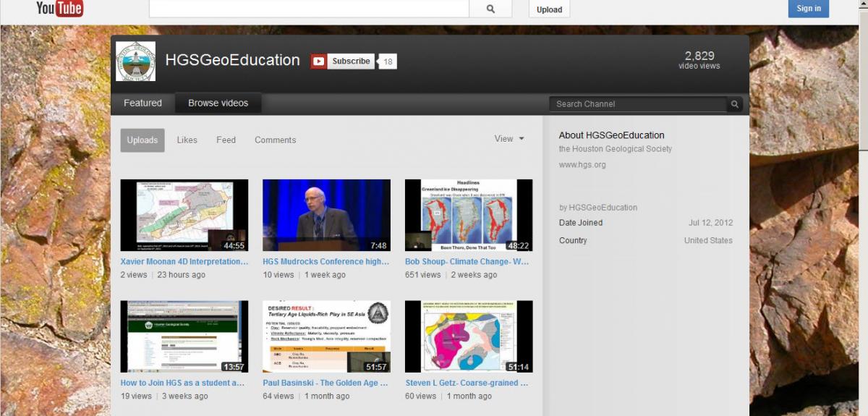Select the Feed filter
868x416 pixels.
pos(226,140)
